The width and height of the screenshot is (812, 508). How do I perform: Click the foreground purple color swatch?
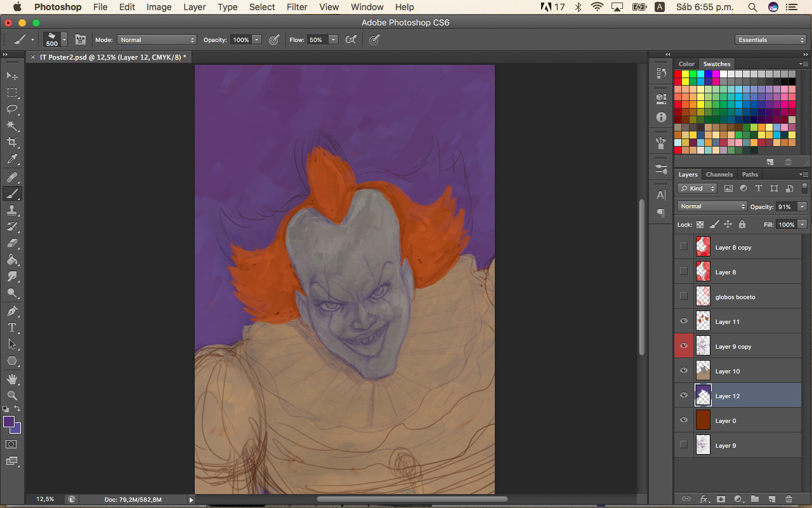pyautogui.click(x=8, y=422)
